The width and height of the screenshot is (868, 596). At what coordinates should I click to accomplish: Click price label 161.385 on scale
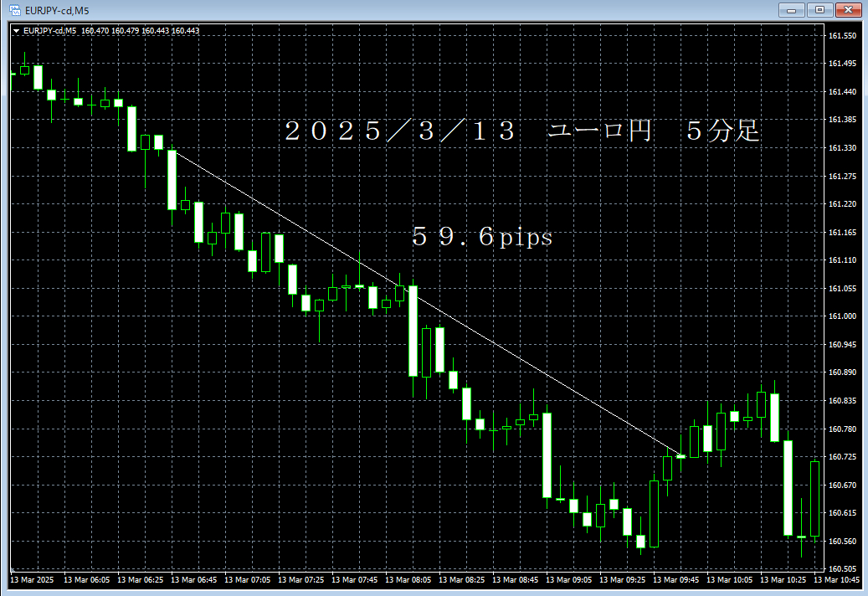pos(842,120)
